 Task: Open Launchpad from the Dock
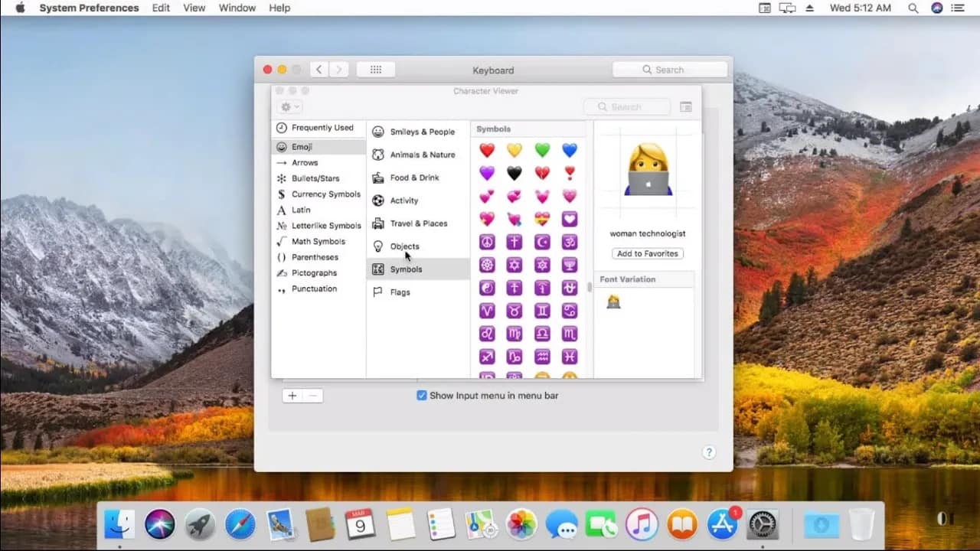pos(201,524)
